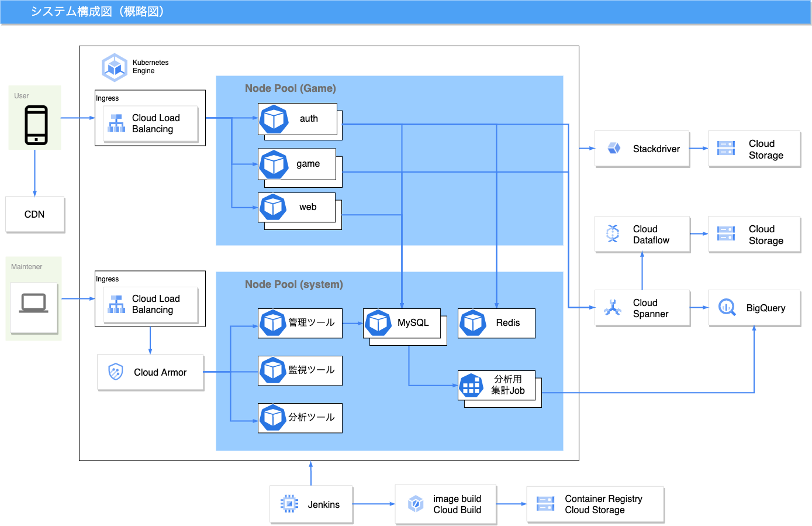Select the CDN box

pos(35,214)
